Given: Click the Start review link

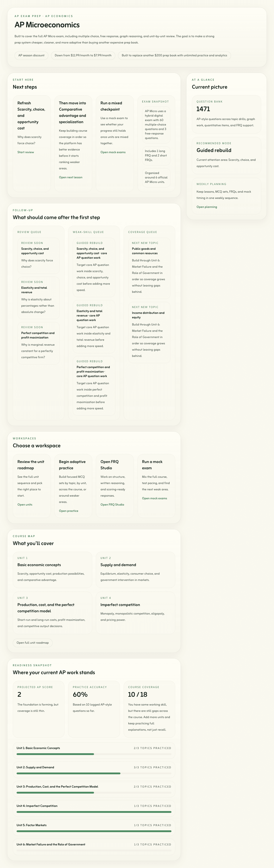Looking at the screenshot, I should click(26, 152).
